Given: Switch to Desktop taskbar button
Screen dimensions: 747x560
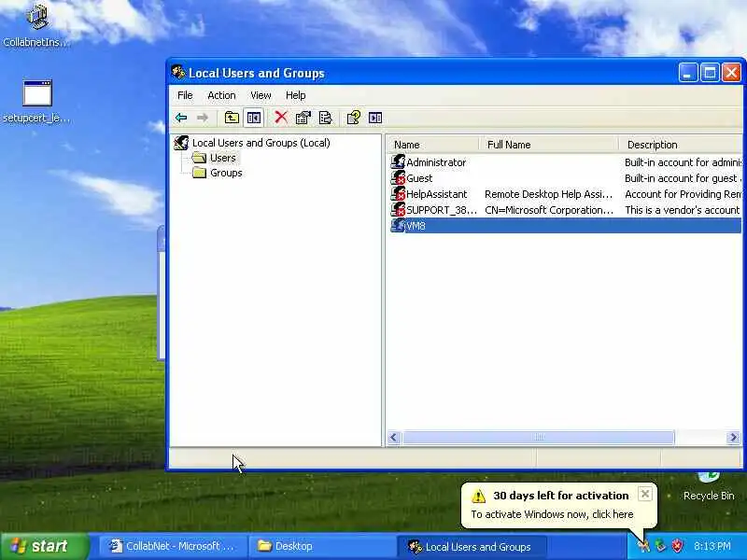Looking at the screenshot, I should click(322, 546).
